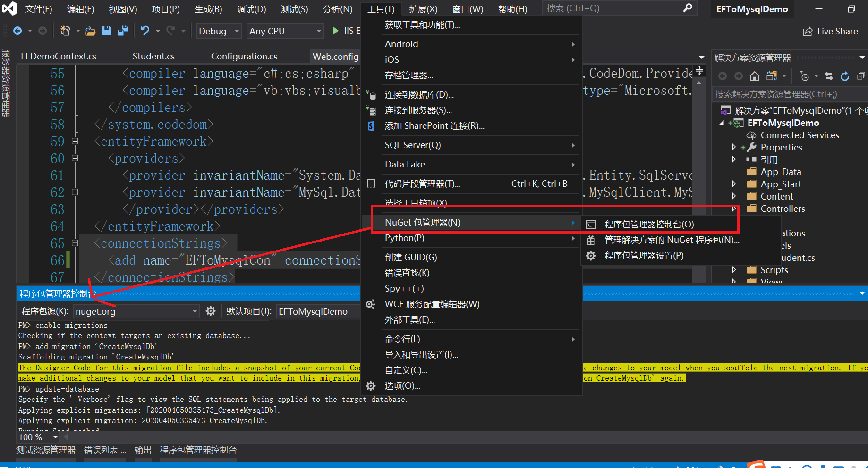The height and width of the screenshot is (468, 868).
Task: Open the Test Explorer bottom tab
Action: tap(46, 450)
